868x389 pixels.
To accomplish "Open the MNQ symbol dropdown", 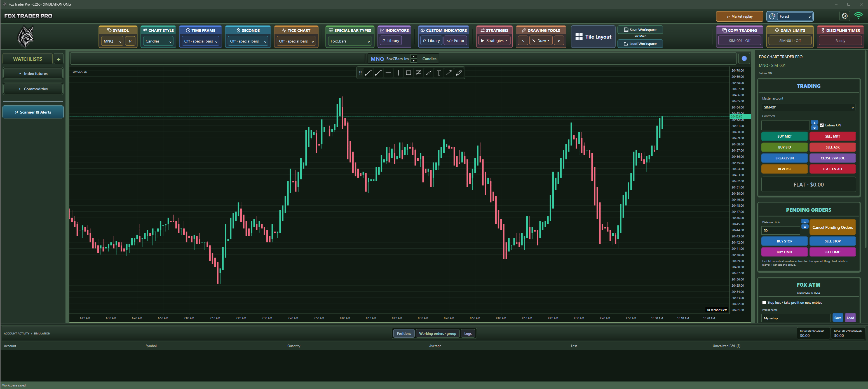I will click(112, 41).
